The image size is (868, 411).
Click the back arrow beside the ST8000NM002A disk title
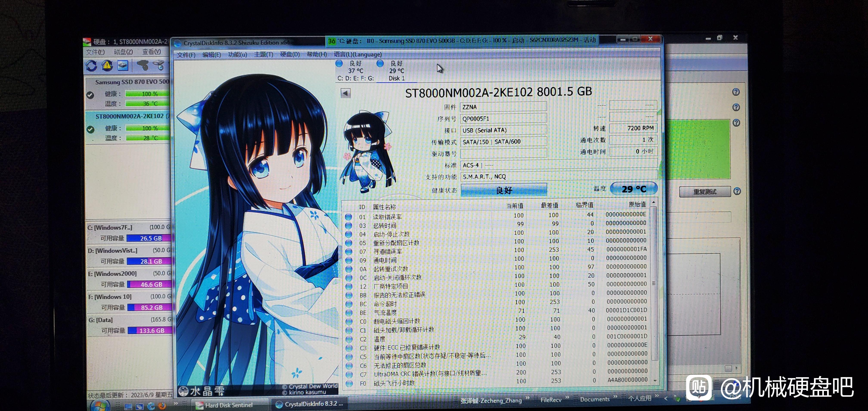(x=345, y=93)
